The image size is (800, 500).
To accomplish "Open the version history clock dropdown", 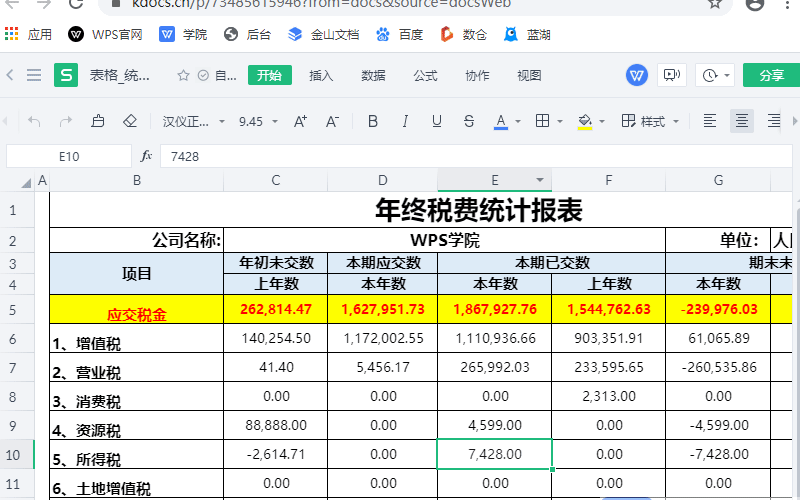I will (x=715, y=76).
